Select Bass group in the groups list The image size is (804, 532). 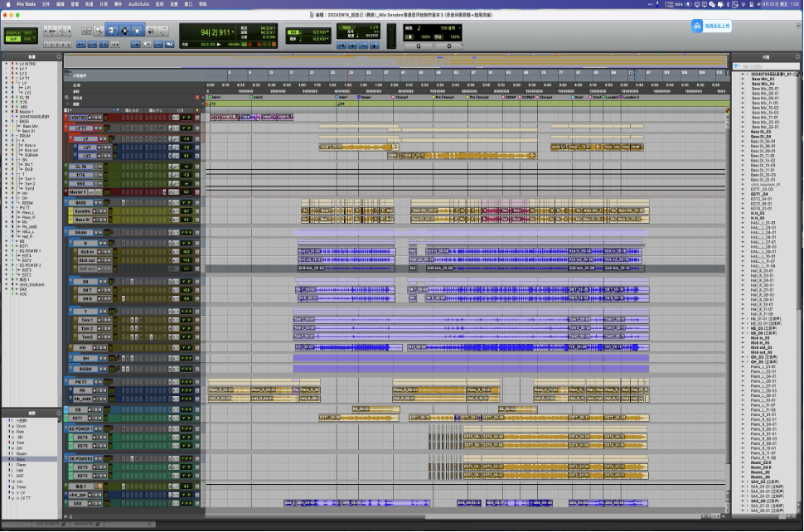21,458
